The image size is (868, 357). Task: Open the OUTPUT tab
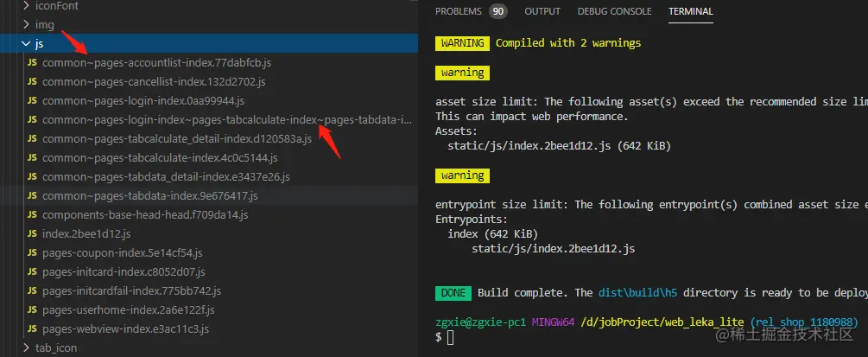pos(542,11)
